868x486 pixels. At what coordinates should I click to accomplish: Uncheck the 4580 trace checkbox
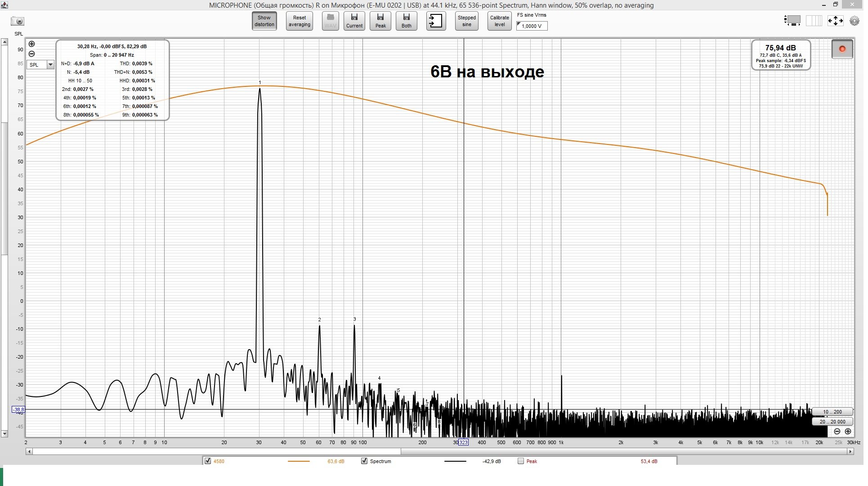click(208, 461)
